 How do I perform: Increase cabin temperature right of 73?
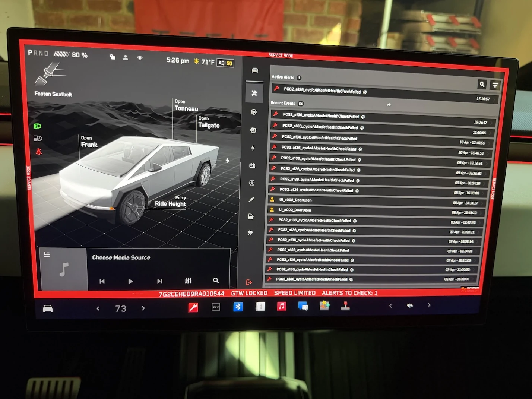pyautogui.click(x=143, y=308)
